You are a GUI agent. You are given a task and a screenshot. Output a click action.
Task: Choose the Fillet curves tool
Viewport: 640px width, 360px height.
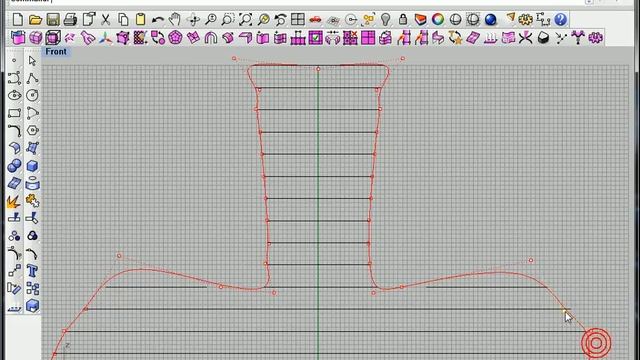(14, 131)
